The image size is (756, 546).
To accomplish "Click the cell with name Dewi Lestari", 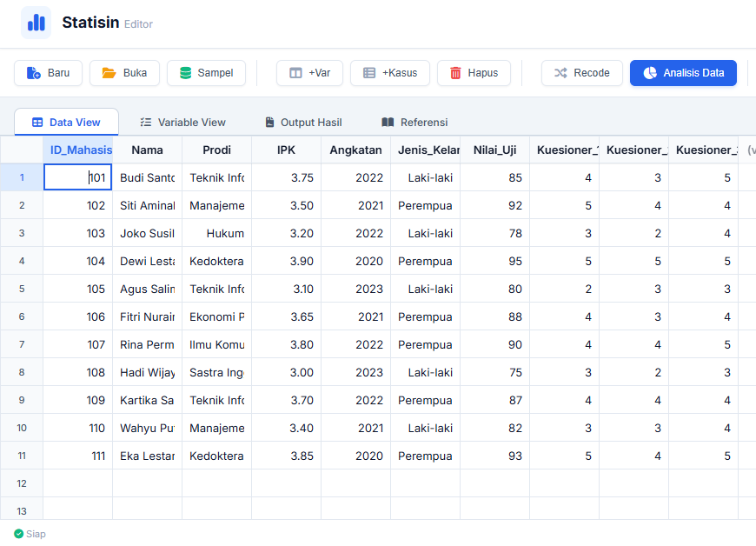I will coord(147,261).
